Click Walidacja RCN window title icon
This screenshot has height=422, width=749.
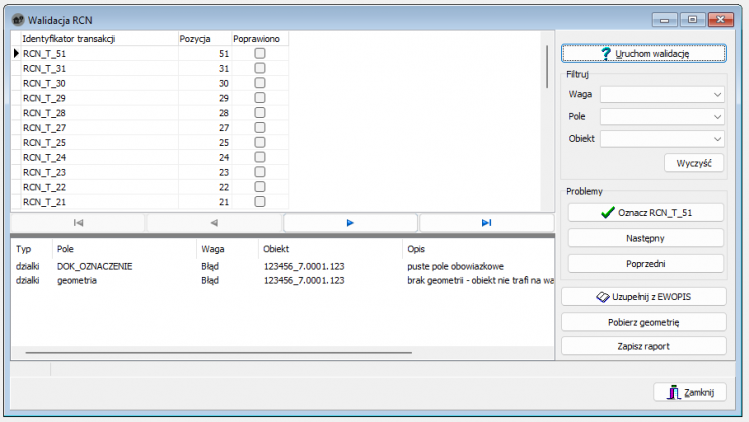tap(18, 20)
